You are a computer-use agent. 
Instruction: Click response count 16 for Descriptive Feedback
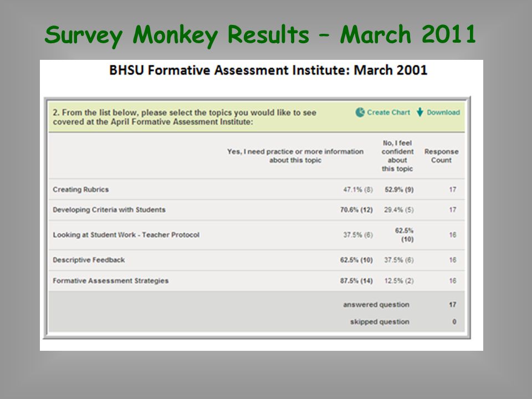tap(453, 260)
